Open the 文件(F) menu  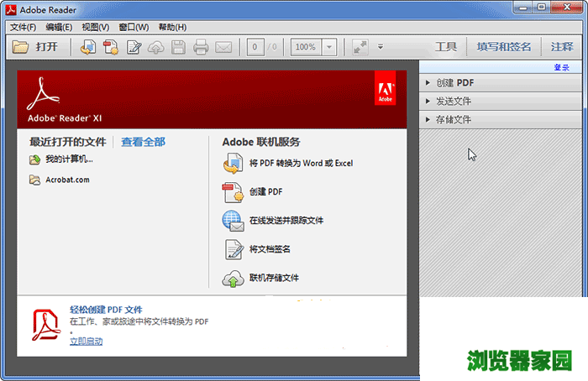point(23,27)
